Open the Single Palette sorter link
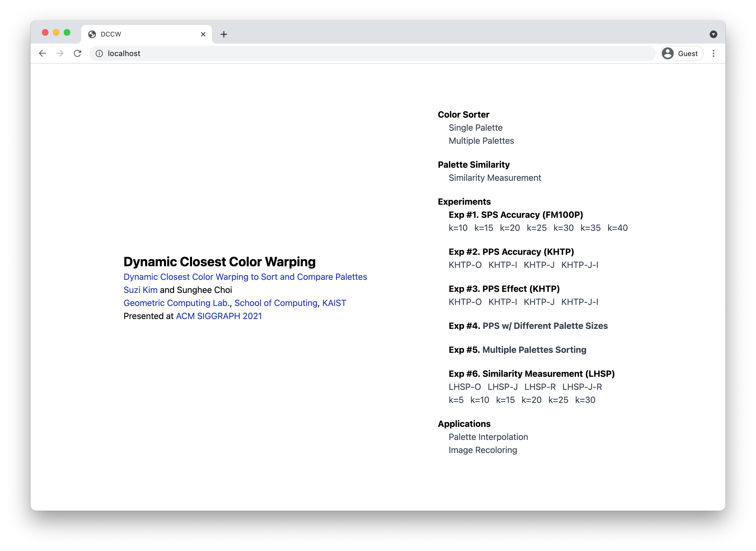 pos(475,128)
